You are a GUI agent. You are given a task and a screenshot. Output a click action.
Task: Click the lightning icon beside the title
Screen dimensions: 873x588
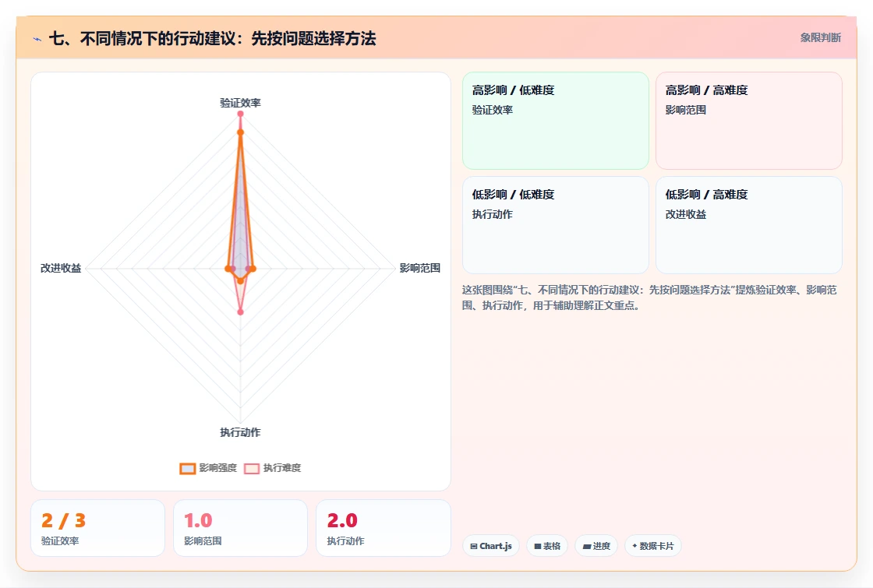pos(37,39)
